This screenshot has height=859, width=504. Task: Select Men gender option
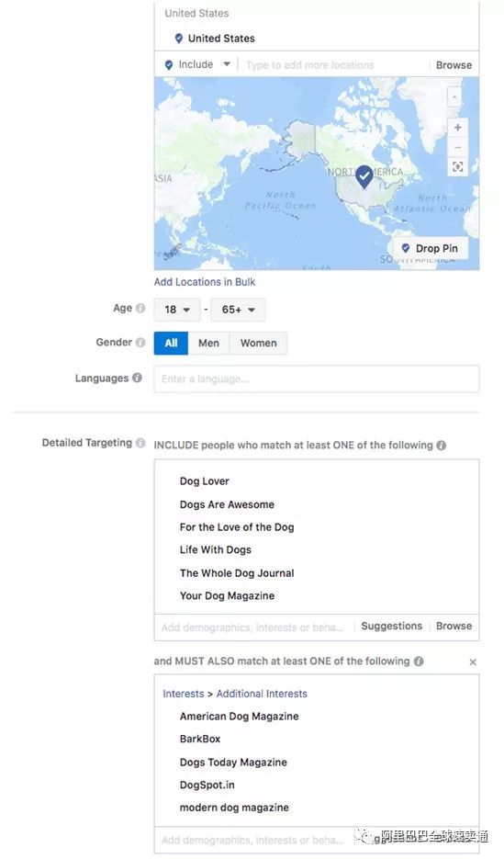coord(208,343)
